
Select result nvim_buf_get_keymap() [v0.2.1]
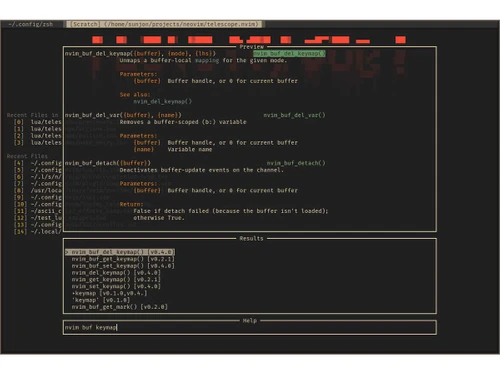pyautogui.click(x=123, y=259)
